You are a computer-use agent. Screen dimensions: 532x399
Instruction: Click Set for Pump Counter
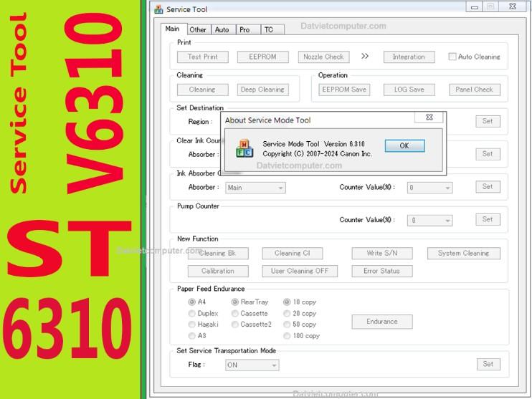coord(488,219)
